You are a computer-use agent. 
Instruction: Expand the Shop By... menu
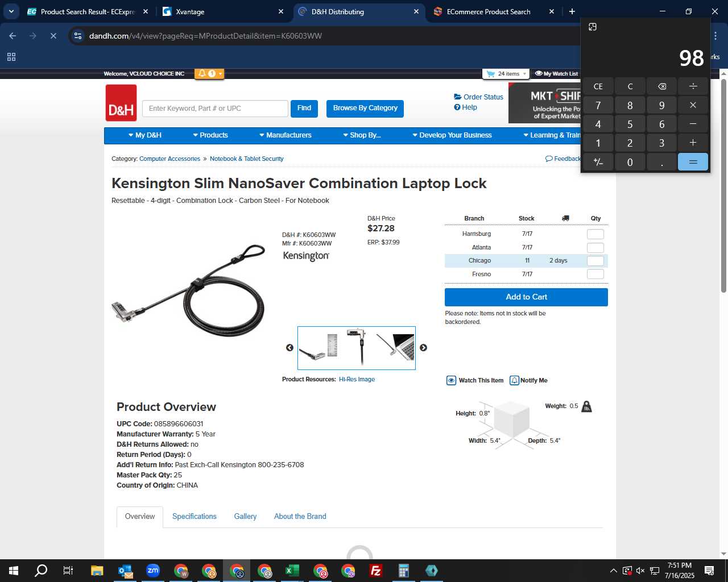(362, 135)
